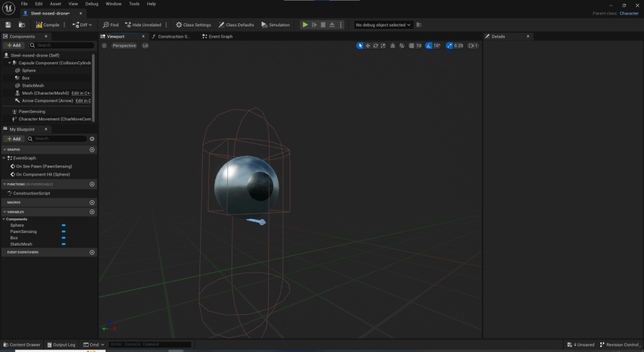Choose the translate (move) gizmo tool
Screen dimensions: 644x352
click(x=368, y=45)
